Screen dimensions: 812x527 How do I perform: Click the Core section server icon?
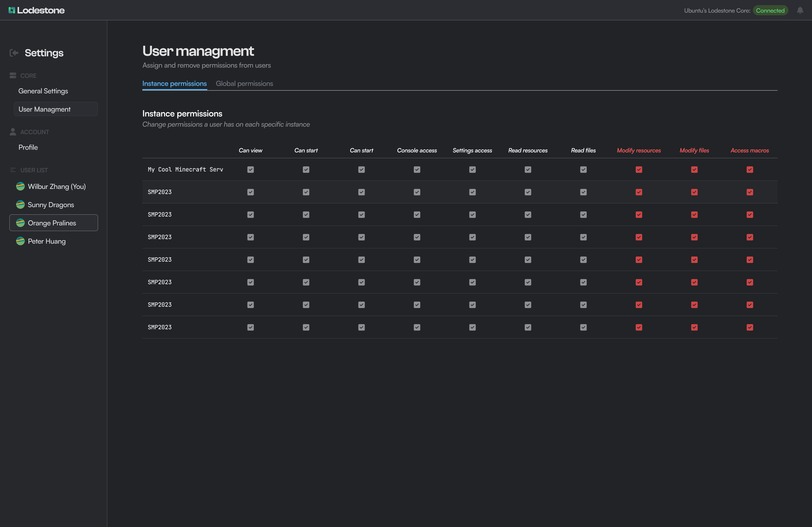[x=13, y=75]
